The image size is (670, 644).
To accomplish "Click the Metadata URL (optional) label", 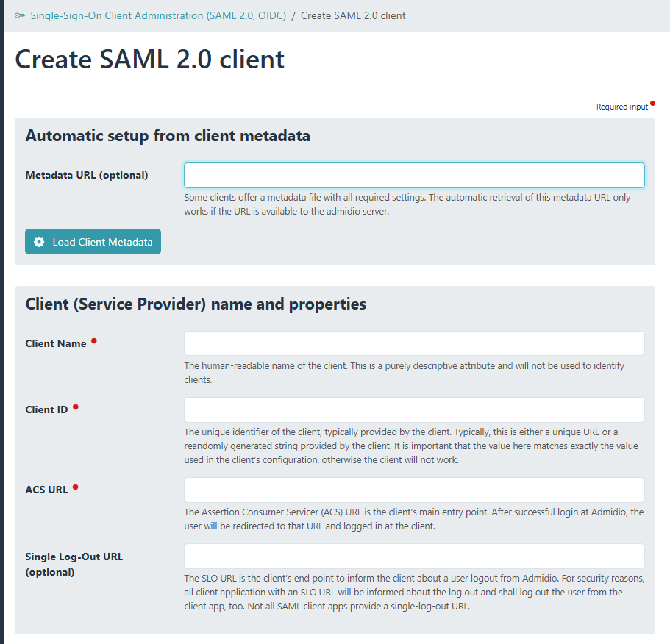I will [87, 175].
